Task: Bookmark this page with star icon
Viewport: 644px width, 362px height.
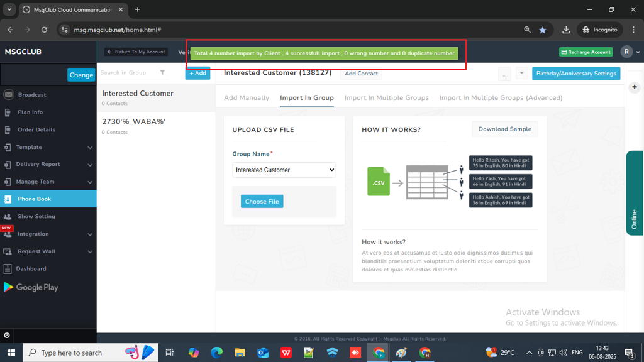Action: click(x=543, y=30)
